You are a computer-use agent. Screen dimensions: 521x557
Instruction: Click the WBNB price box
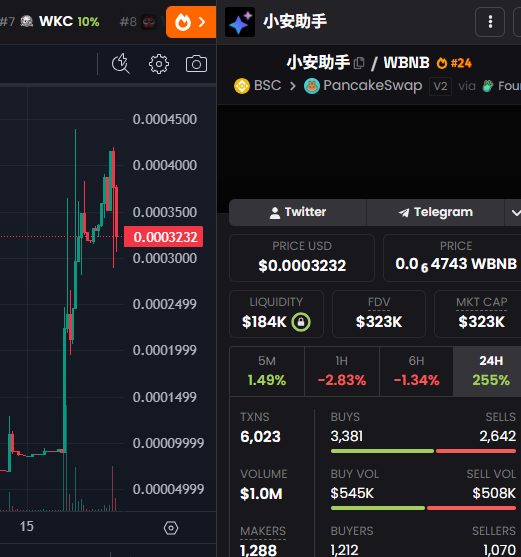452,258
